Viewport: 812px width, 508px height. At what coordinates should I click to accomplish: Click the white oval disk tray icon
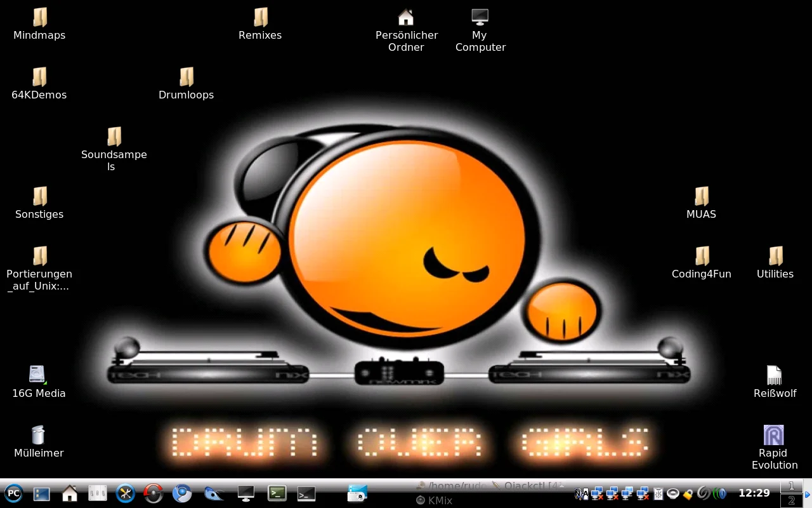673,493
